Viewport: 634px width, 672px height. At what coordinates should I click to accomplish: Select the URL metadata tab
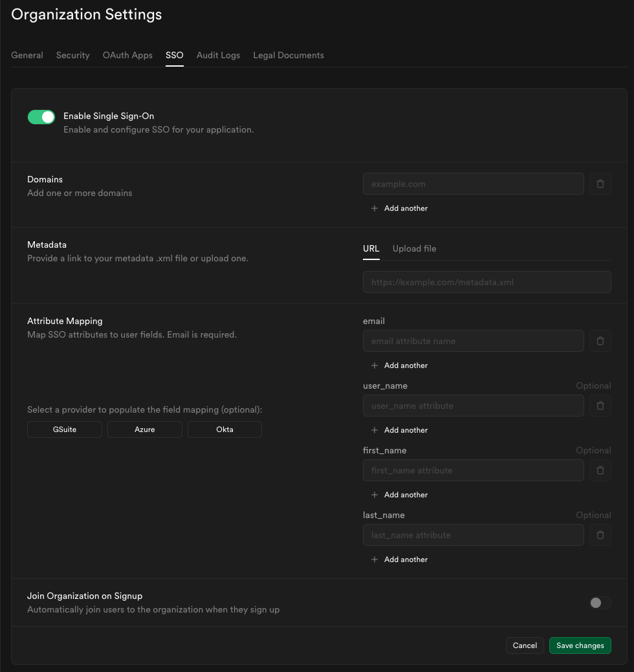[371, 249]
